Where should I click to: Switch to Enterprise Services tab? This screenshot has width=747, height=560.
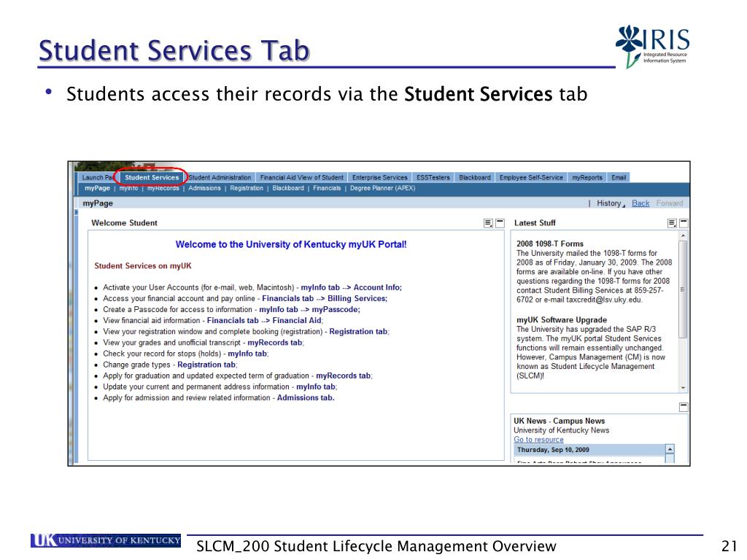tap(379, 177)
